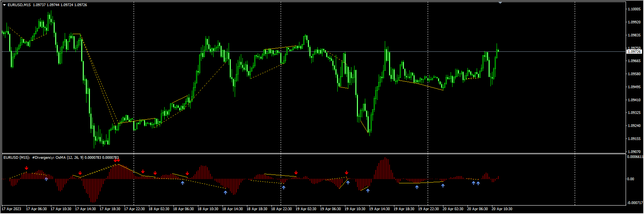Select blue up arrow near 17 Apr 10:30
This screenshot has width=644, height=214.
click(x=46, y=179)
